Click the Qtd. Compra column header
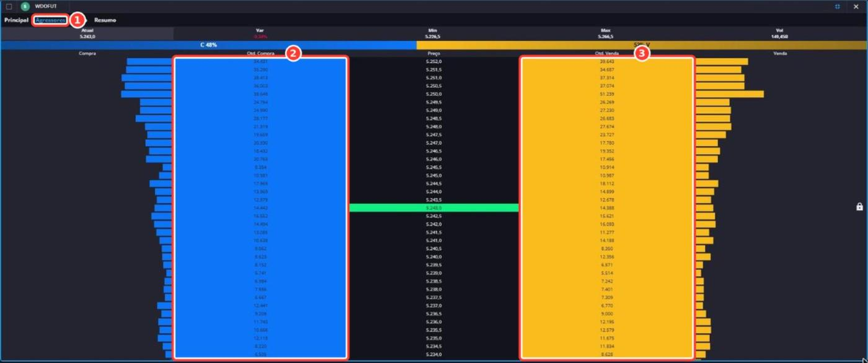The width and height of the screenshot is (868, 363). coord(261,53)
